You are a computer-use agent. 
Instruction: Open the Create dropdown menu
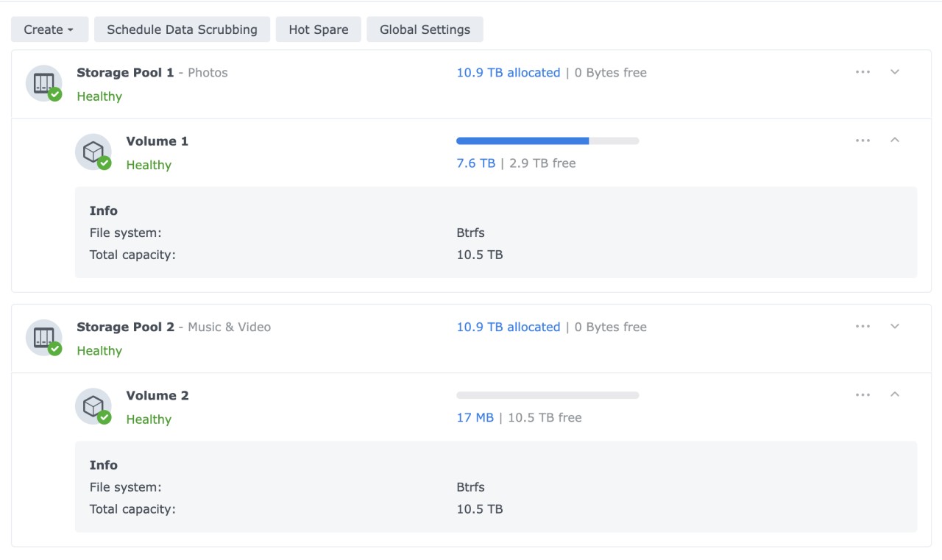click(49, 29)
